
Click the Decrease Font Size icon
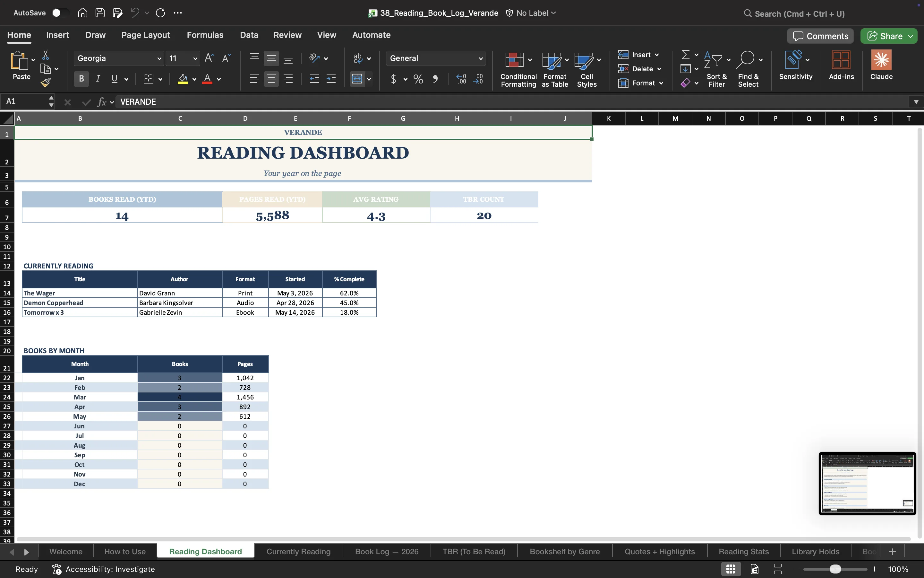(227, 58)
